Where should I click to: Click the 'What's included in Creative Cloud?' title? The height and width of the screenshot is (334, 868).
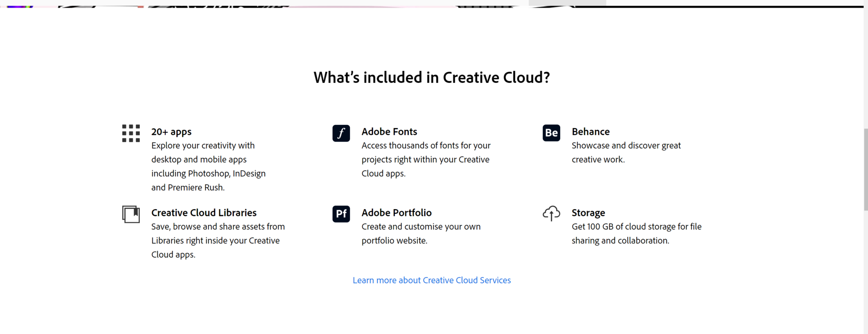[431, 77]
